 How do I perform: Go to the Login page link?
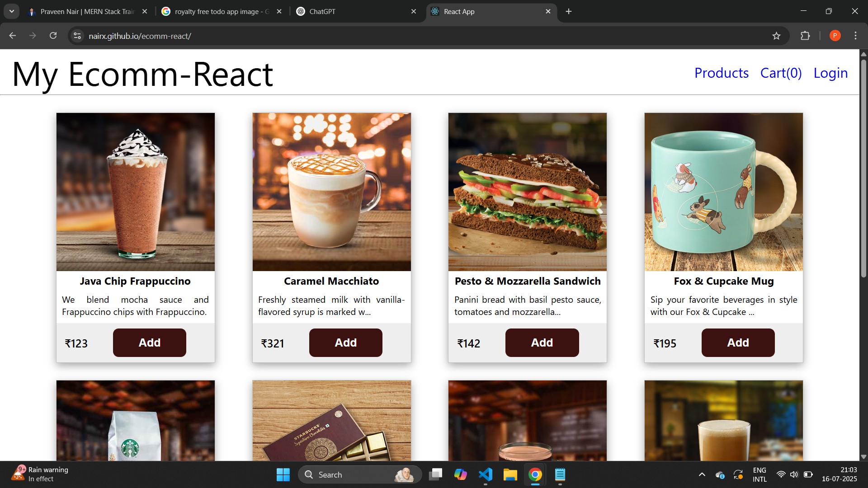(x=830, y=73)
